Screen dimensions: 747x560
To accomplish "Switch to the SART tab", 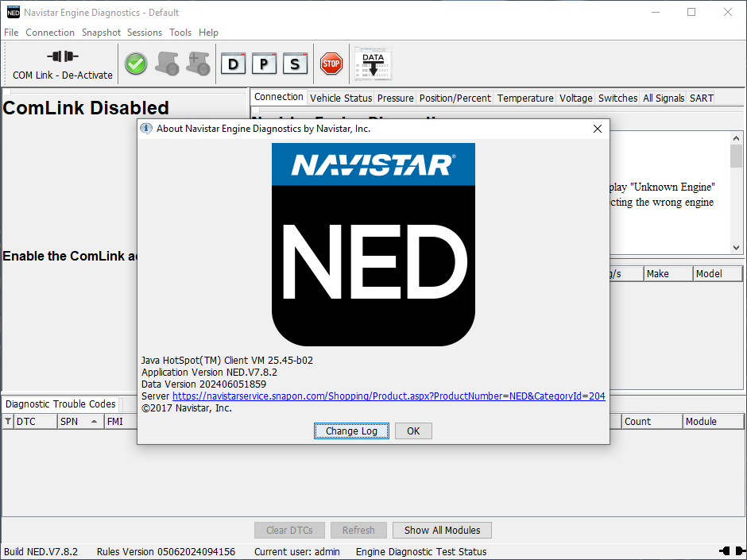I will point(701,98).
